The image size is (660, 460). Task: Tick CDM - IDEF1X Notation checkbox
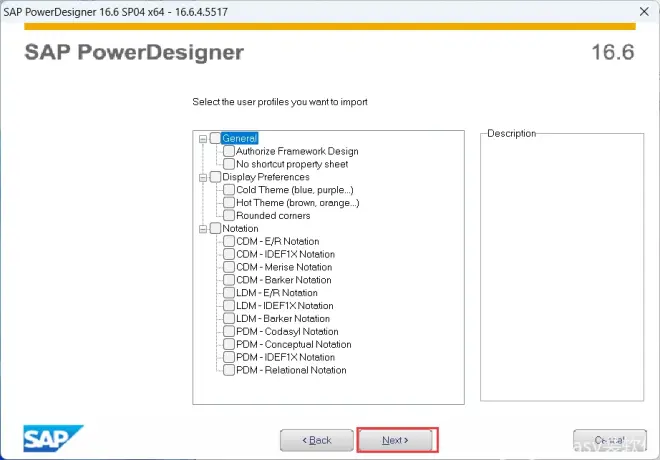(x=229, y=254)
